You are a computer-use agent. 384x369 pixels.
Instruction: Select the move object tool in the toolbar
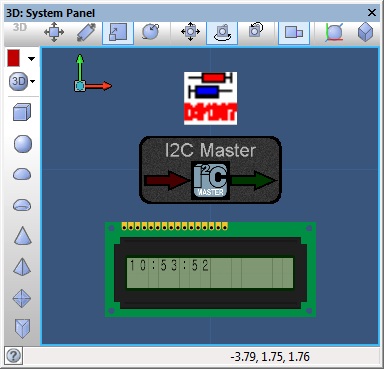(x=54, y=32)
